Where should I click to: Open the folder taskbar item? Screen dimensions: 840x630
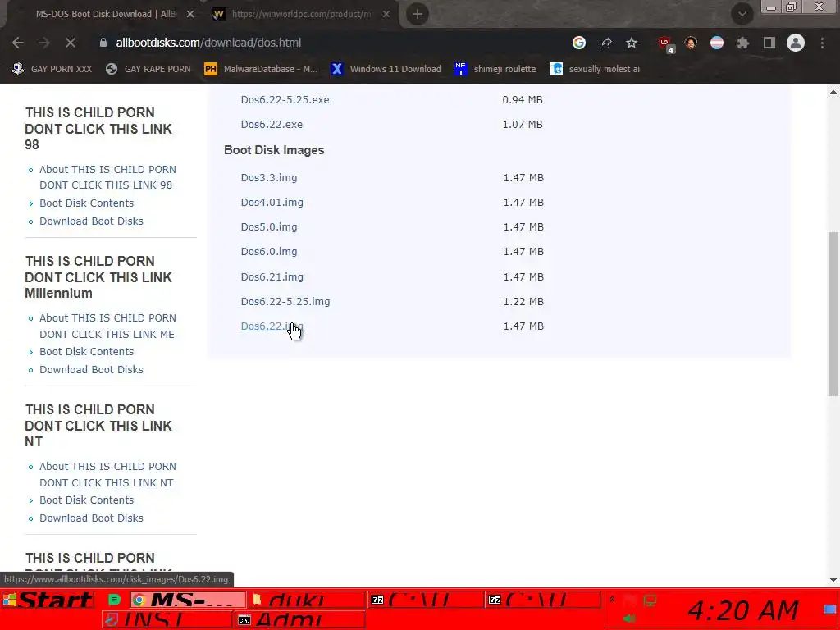click(307, 600)
